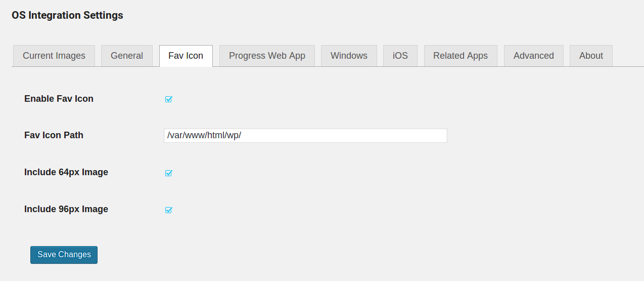Go to the Windows tab
644x281 pixels.
tap(349, 56)
